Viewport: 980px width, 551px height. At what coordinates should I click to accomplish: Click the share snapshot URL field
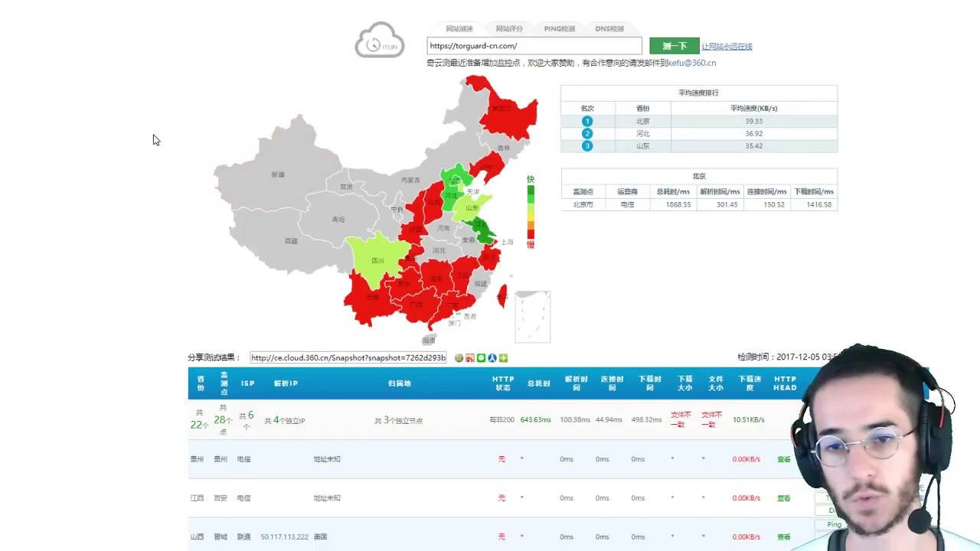[348, 357]
